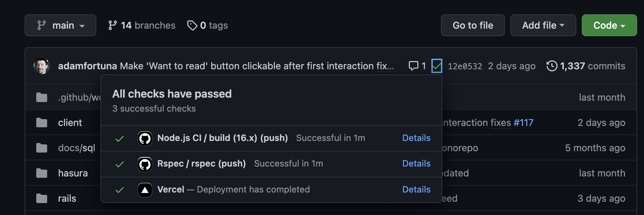Open the hasura folder

pyautogui.click(x=73, y=173)
